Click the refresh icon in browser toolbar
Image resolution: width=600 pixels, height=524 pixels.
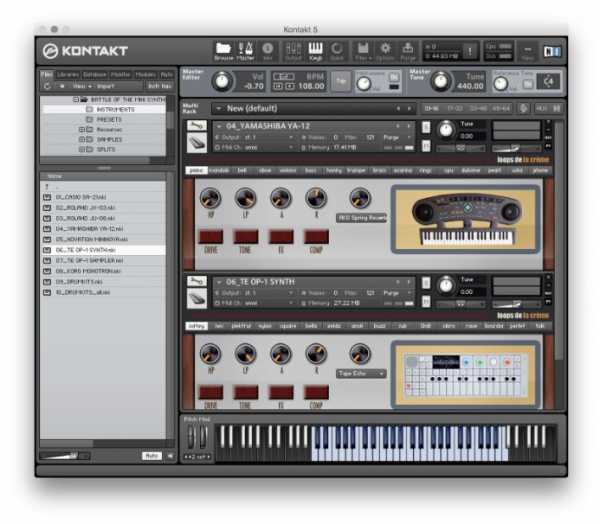[x=47, y=86]
